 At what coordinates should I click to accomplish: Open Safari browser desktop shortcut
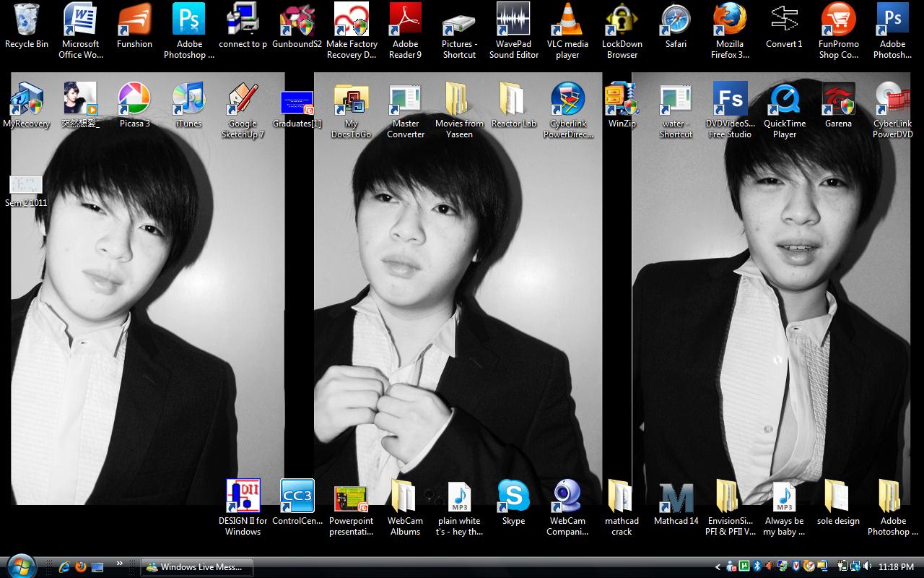click(676, 27)
